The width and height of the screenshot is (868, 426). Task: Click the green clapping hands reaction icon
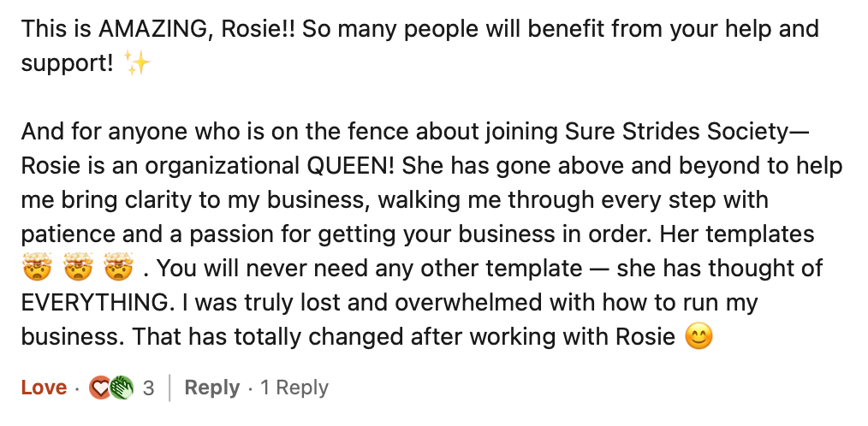click(122, 388)
